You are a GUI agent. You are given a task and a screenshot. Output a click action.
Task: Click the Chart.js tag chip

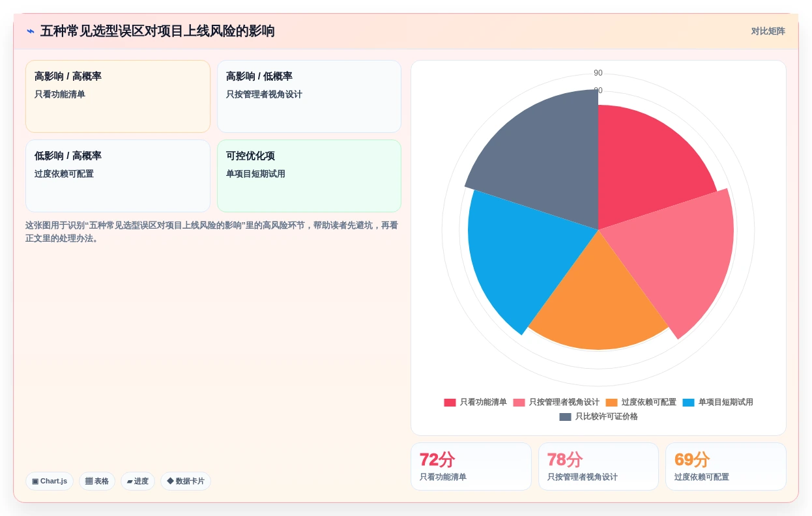pyautogui.click(x=50, y=481)
